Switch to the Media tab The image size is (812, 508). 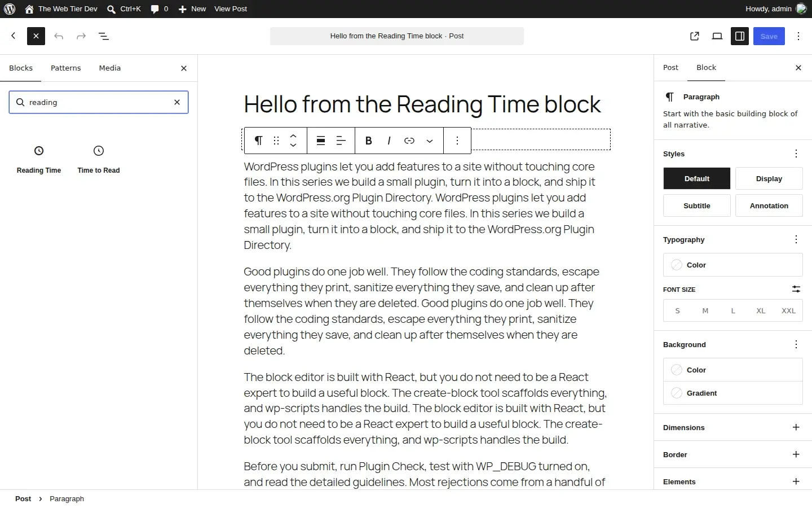click(x=110, y=68)
